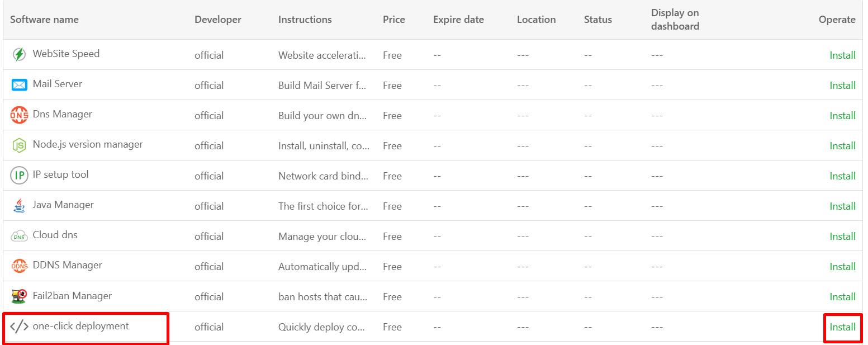Screen dimensions: 868x345
Task: Click the Fail2ban Manager icon
Action: 19,296
